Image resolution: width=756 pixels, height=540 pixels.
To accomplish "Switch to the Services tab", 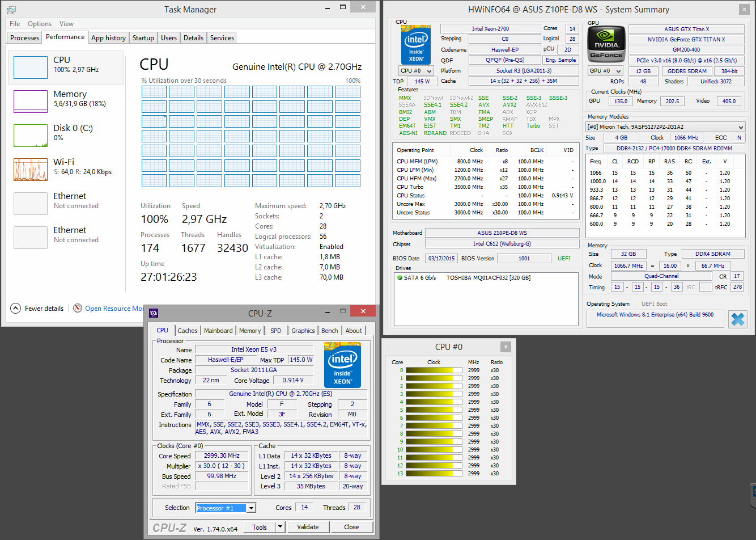I will click(x=222, y=38).
